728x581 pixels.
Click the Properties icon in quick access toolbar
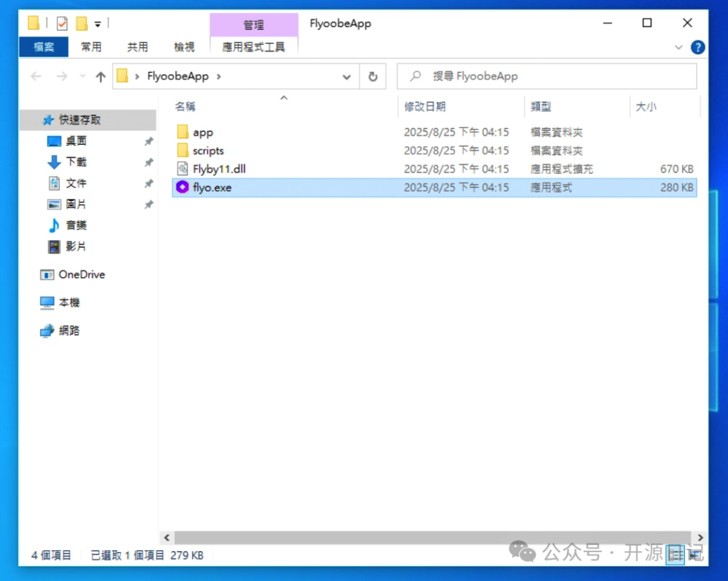click(x=62, y=24)
